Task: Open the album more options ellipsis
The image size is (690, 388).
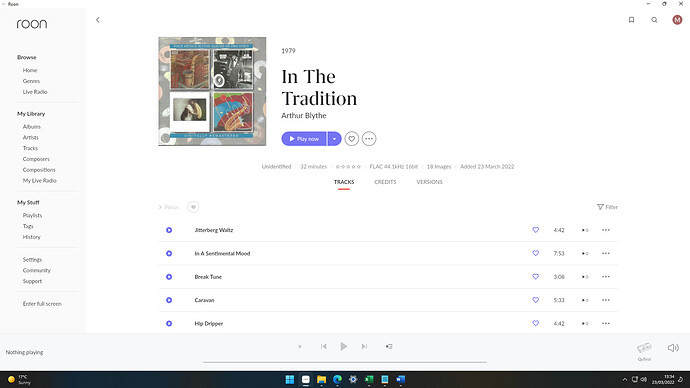Action: pyautogui.click(x=369, y=139)
